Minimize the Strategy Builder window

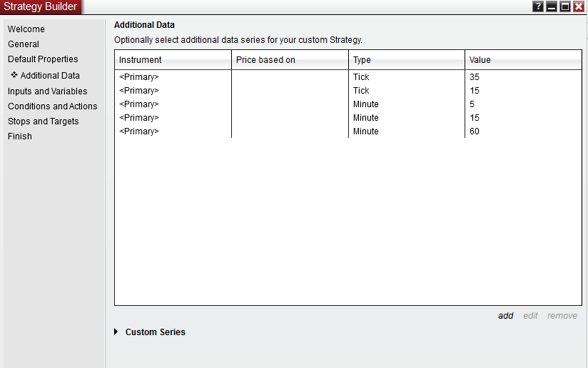click(552, 6)
